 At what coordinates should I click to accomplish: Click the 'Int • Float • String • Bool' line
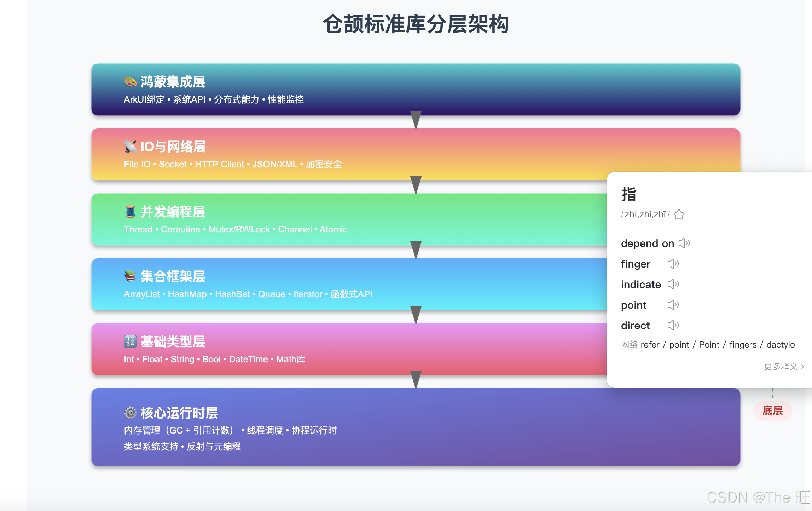[x=214, y=359]
